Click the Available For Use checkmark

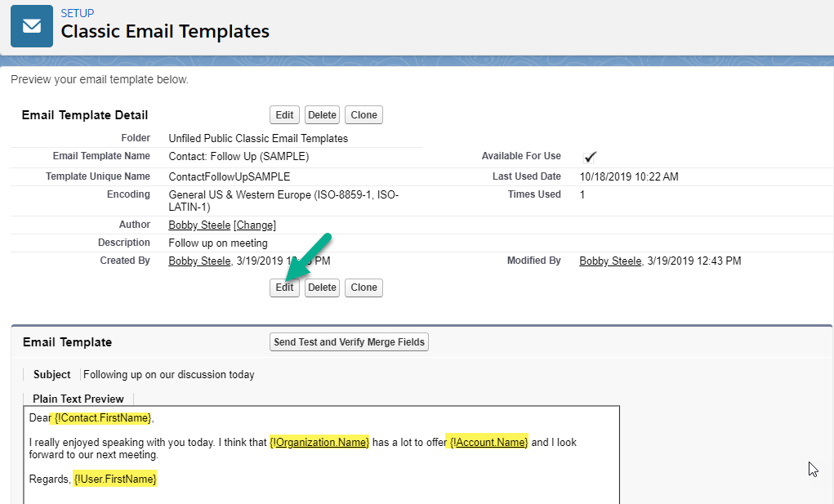590,156
